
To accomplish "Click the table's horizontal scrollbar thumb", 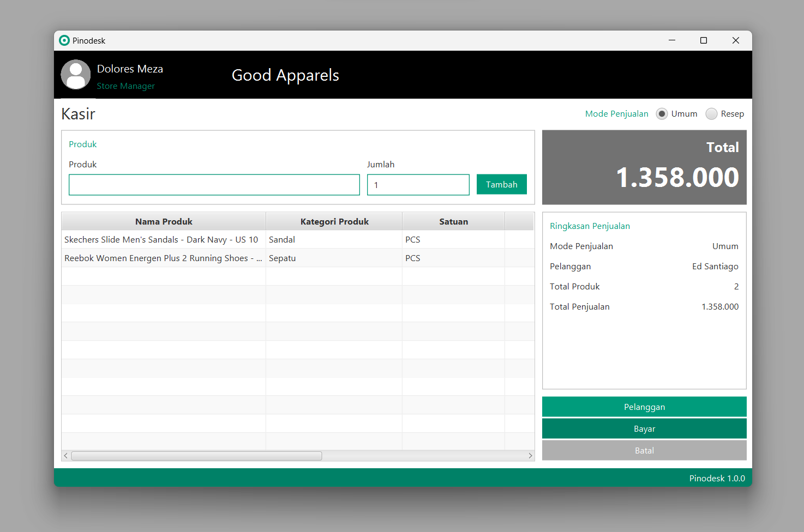I will tap(196, 456).
